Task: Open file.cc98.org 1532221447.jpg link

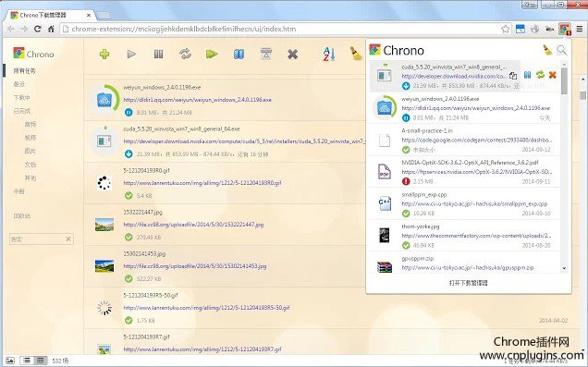Action: pyautogui.click(x=193, y=225)
